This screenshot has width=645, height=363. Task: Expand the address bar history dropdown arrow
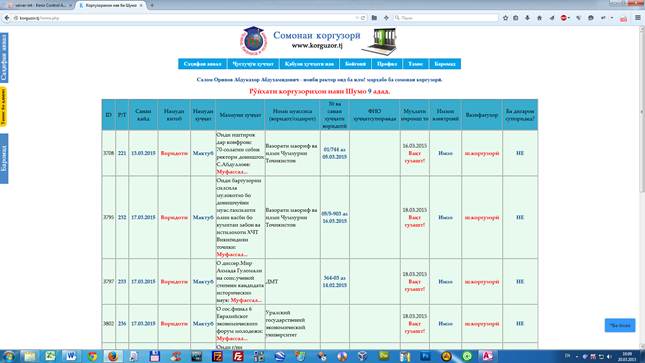click(357, 18)
